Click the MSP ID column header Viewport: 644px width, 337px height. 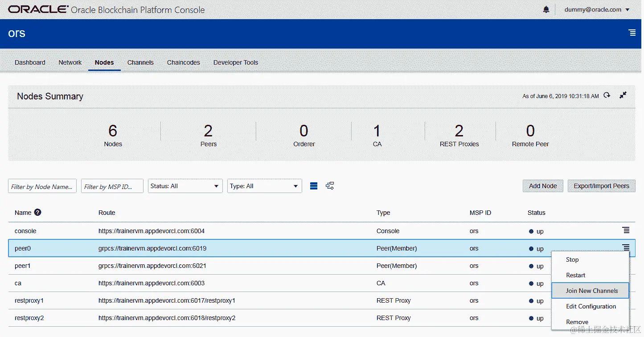(x=480, y=213)
